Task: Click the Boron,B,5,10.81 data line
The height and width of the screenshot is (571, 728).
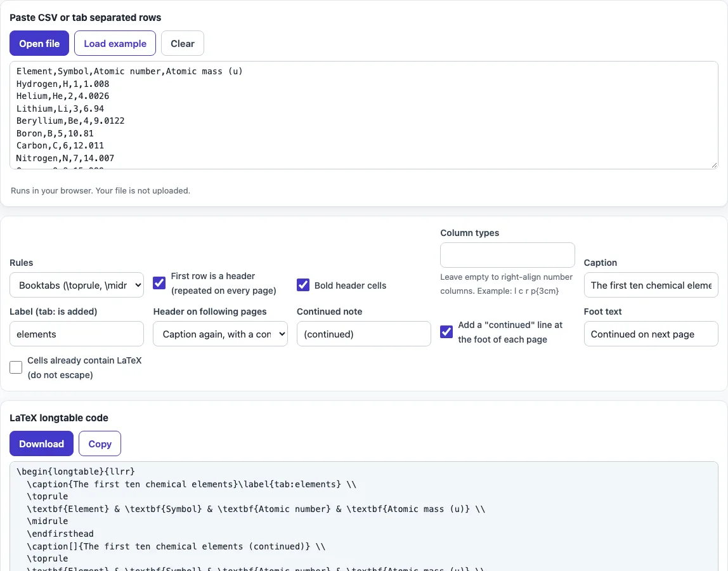Action: click(55, 133)
